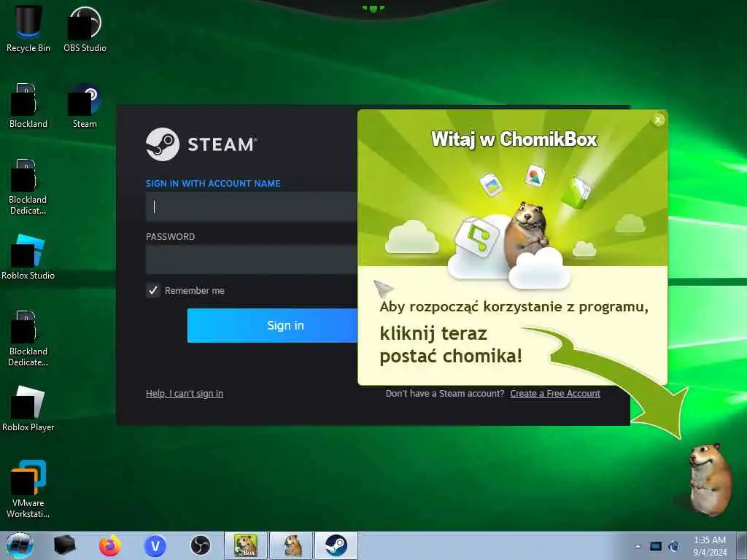This screenshot has width=747, height=560.
Task: Switch to Steam taskbar button
Action: [336, 545]
